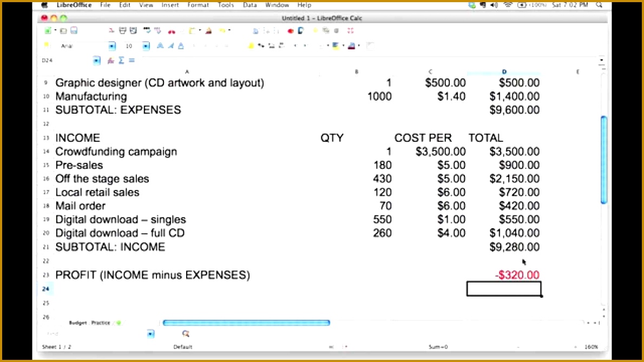Screen dimensions: 644x362
Task: Toggle Bold formatting
Action: click(x=160, y=46)
